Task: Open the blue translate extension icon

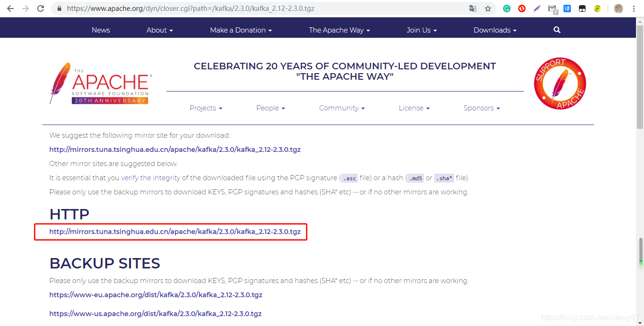Action: 567,8
